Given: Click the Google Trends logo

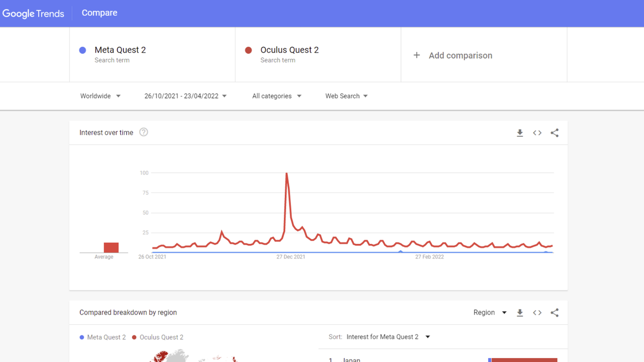Looking at the screenshot, I should [33, 14].
